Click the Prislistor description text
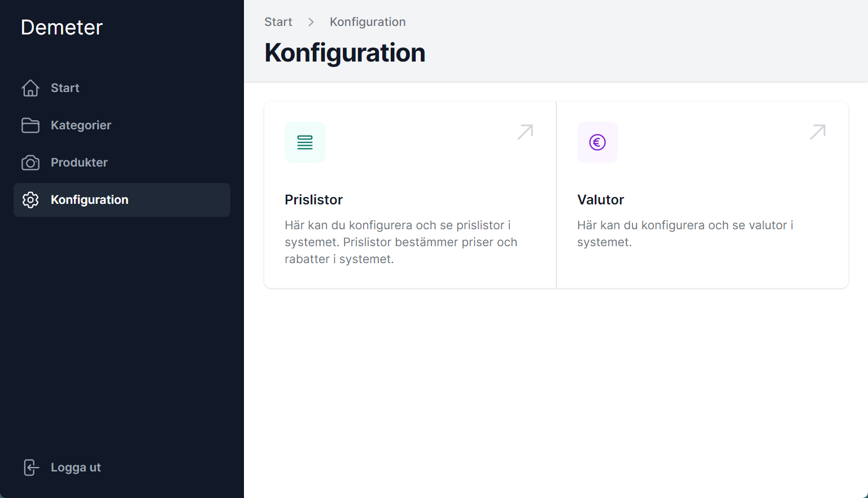 (x=401, y=242)
